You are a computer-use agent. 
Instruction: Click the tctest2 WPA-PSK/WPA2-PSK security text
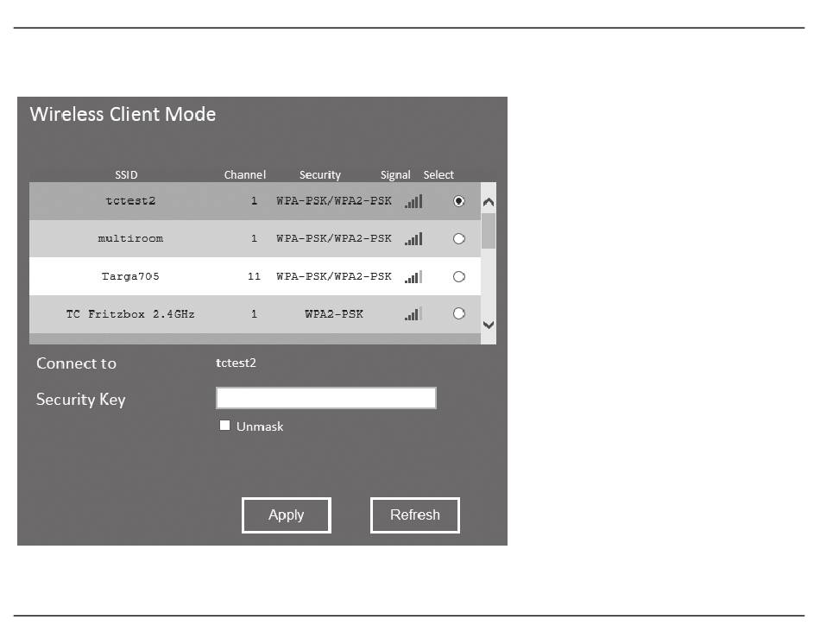coord(334,201)
